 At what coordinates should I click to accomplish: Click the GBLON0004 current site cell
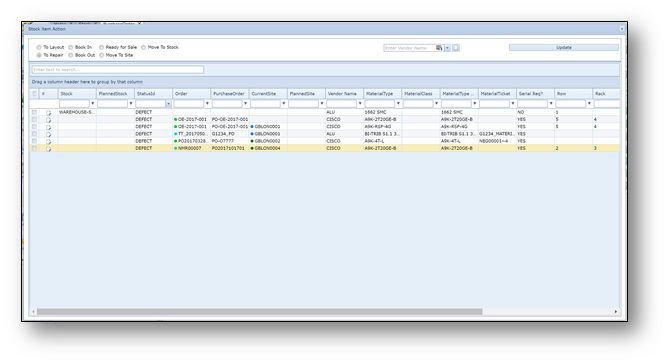point(268,148)
